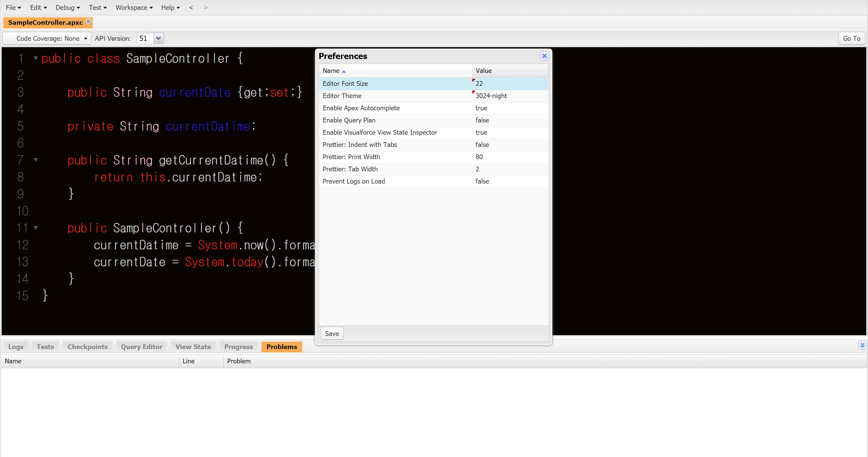Open the Code Coverage: None dropdown
This screenshot has width=868, height=457.
pos(47,38)
